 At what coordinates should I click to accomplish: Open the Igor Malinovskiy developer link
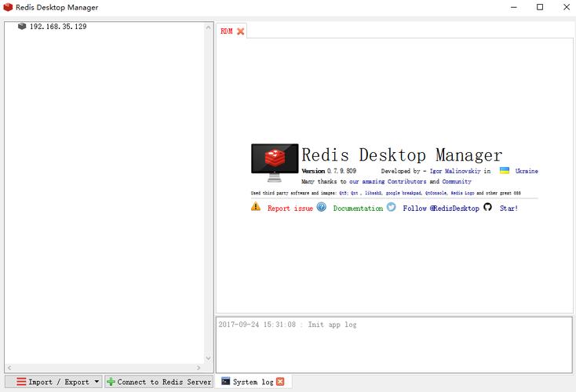pos(455,171)
